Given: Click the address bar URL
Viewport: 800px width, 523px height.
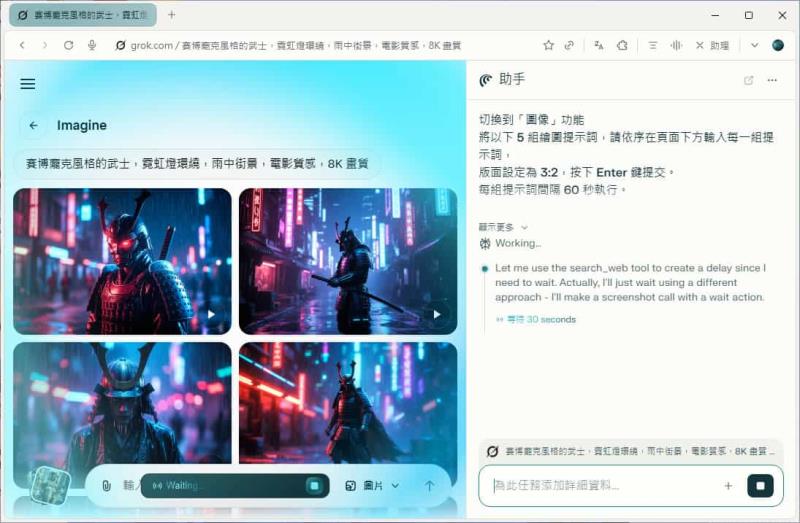Looking at the screenshot, I should [x=296, y=45].
